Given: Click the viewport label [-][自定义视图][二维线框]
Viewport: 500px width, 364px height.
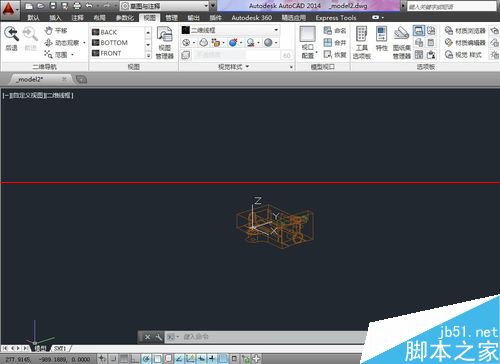Looking at the screenshot, I should 38,95.
